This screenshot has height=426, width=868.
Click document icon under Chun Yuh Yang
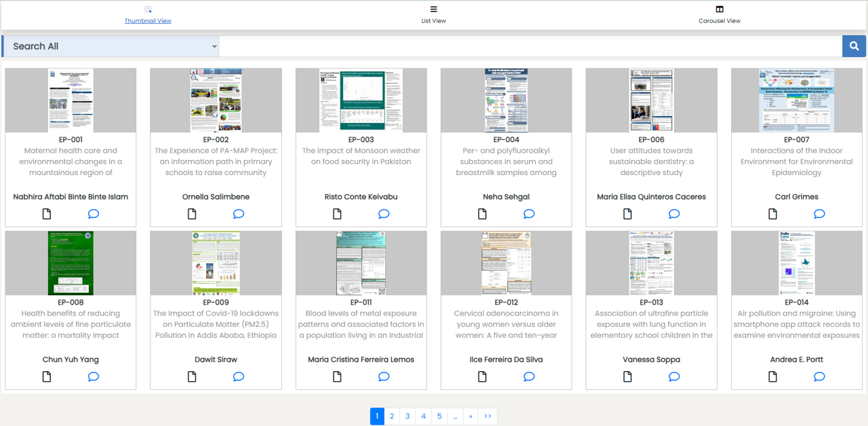tap(47, 377)
